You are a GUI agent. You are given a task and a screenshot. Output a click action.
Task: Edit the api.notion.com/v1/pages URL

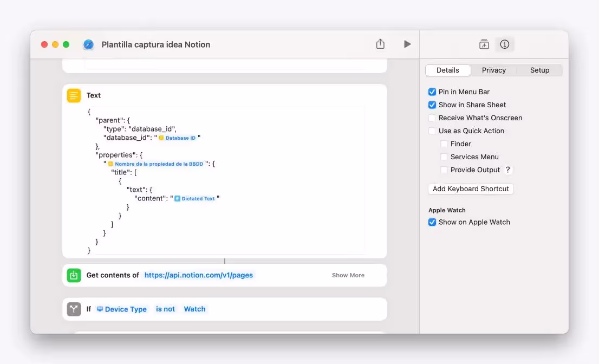click(199, 275)
